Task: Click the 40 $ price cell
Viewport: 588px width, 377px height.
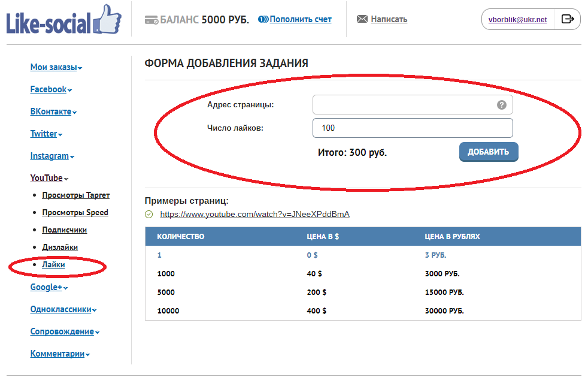Action: (x=314, y=274)
